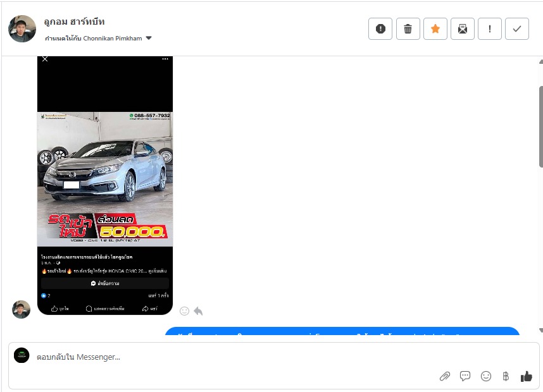Image resolution: width=543 pixels, height=392 pixels.
Task: Click the customer name in the header
Action: (x=75, y=22)
